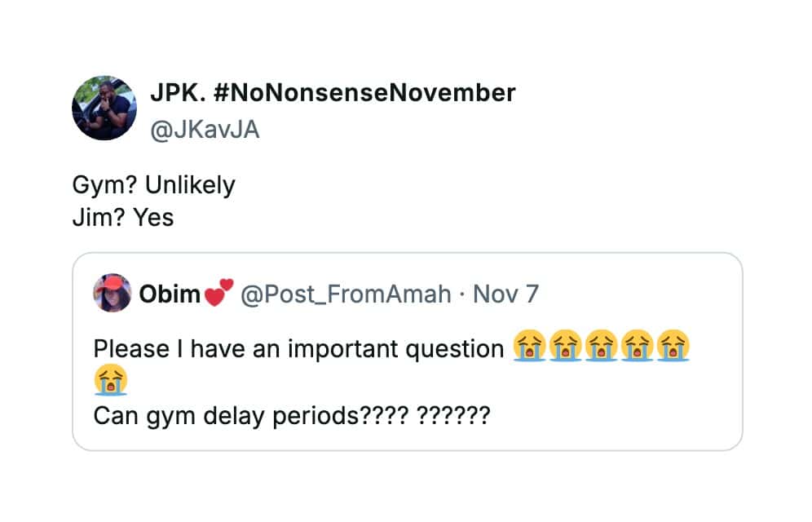Click the 'Gym? Unlikely' tweet line
The image size is (812, 522).
tap(153, 185)
